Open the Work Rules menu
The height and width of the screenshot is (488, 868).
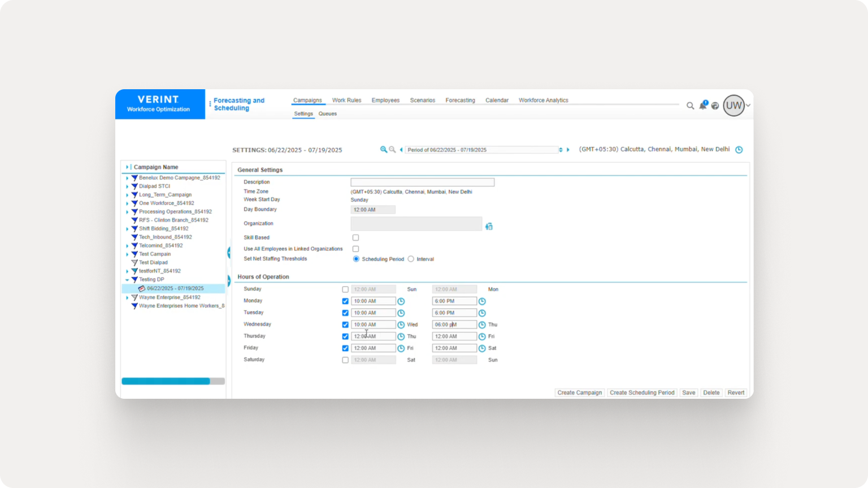[346, 100]
